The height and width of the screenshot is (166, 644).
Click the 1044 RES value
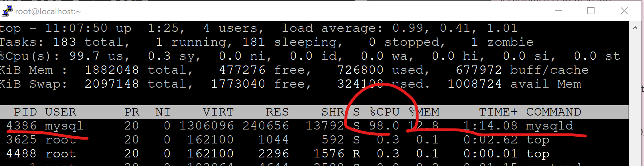click(x=274, y=140)
